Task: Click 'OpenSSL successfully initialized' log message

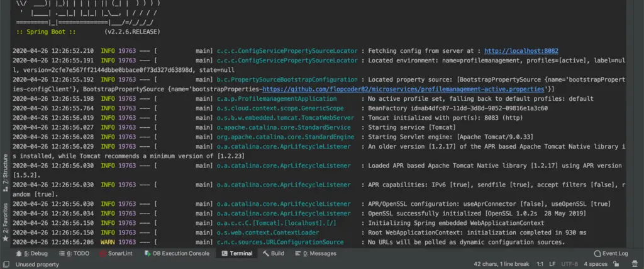Action: click(477, 214)
